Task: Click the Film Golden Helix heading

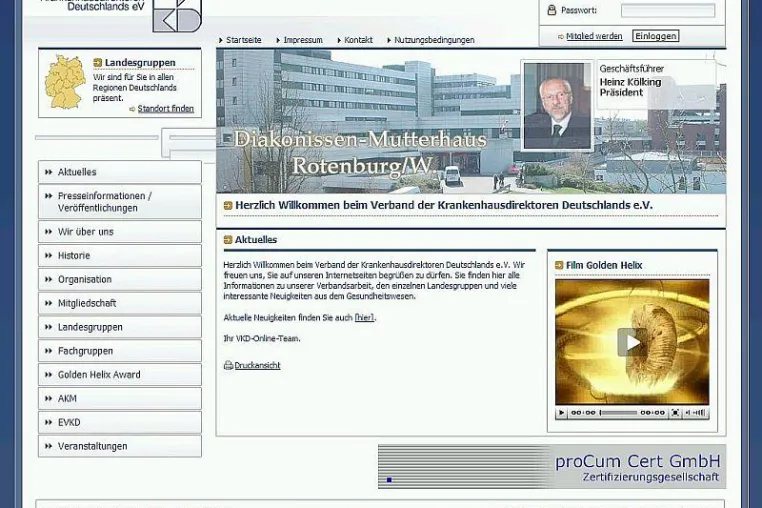Action: point(604,265)
